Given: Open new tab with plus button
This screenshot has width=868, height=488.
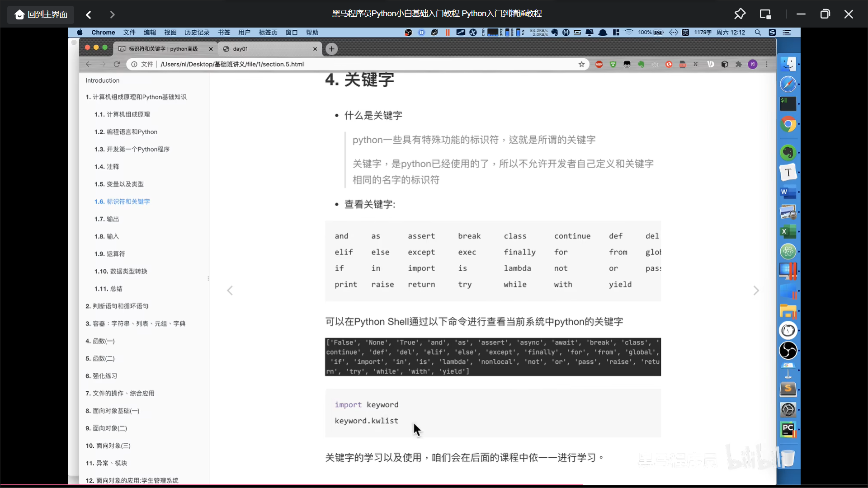Looking at the screenshot, I should [x=331, y=49].
